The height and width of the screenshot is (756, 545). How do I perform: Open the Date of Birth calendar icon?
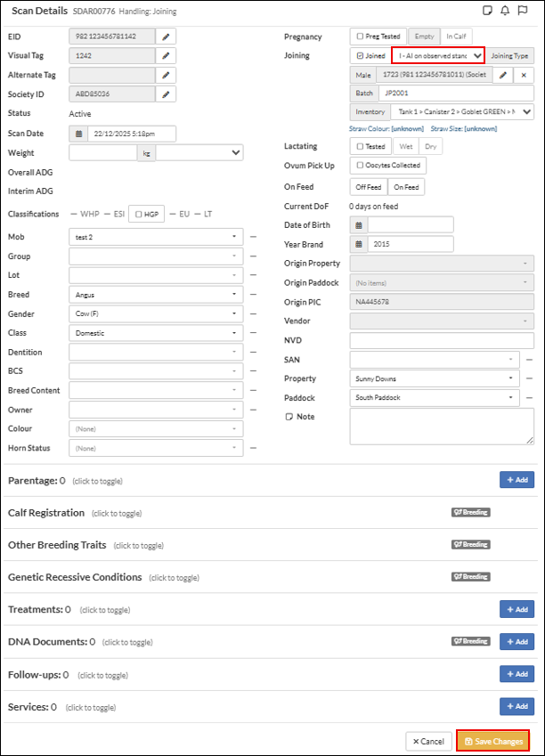(360, 224)
